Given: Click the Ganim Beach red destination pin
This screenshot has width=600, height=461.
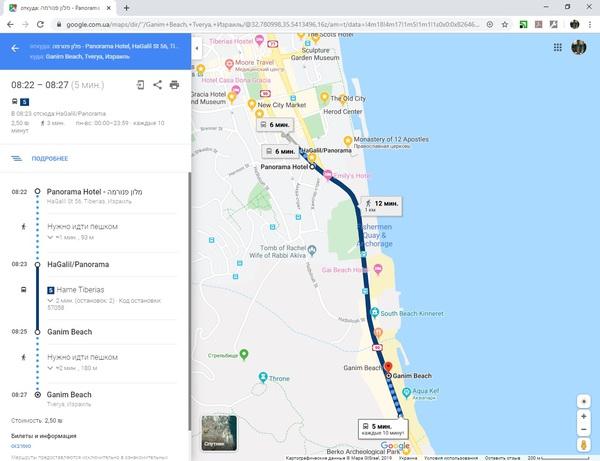Looking at the screenshot, I should point(388,367).
